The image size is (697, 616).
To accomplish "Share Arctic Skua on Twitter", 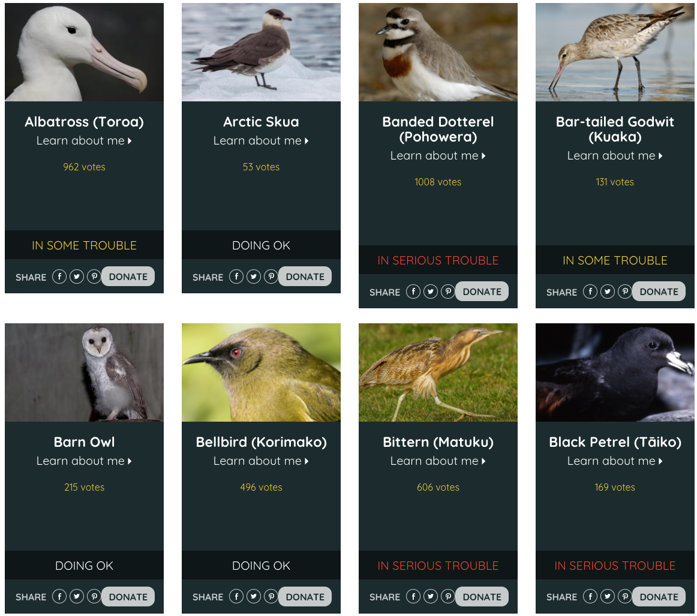I will click(x=254, y=277).
